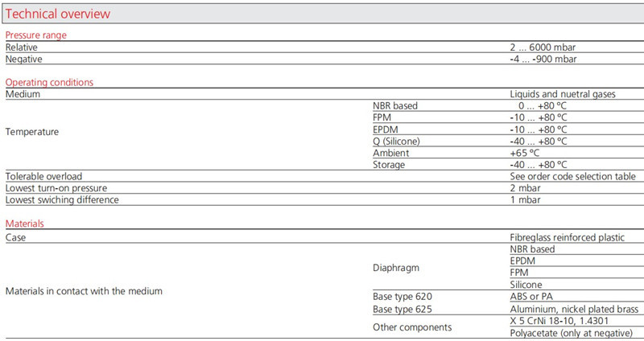Select Polyacetate (only at negative) text

pos(572,332)
